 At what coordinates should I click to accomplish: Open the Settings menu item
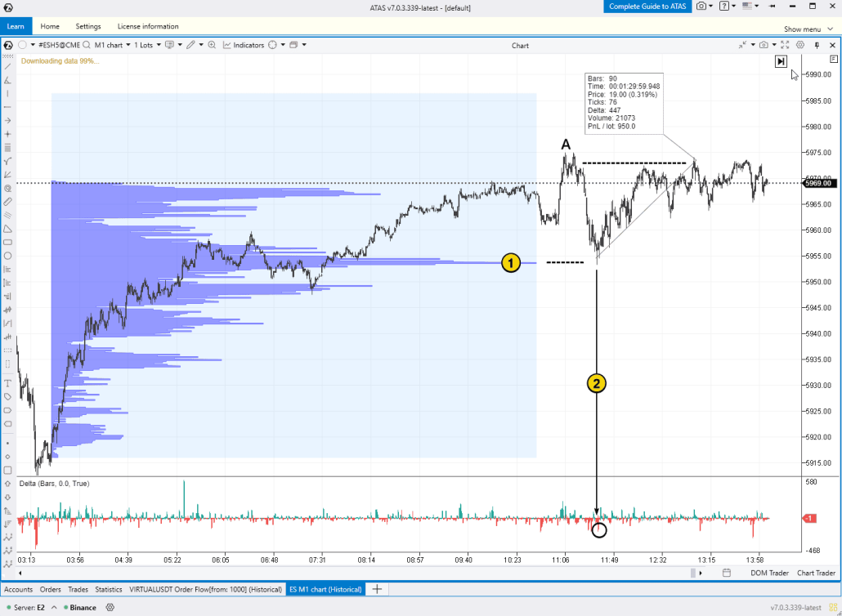[87, 25]
